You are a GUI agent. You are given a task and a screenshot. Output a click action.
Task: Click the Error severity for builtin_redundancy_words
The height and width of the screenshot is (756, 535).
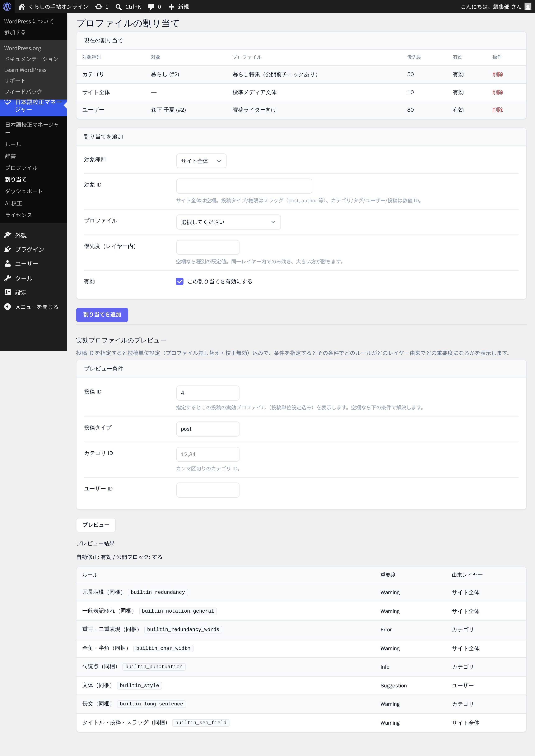[x=386, y=630]
